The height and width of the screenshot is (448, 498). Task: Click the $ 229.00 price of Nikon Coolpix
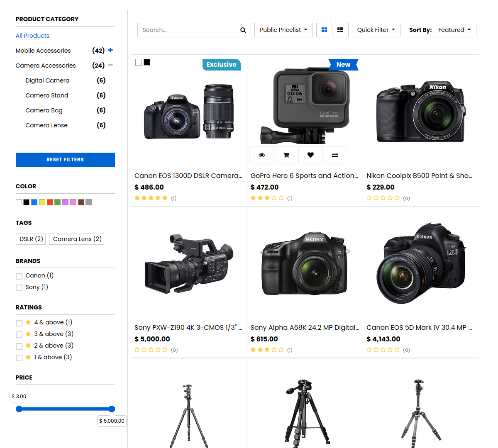pos(381,187)
